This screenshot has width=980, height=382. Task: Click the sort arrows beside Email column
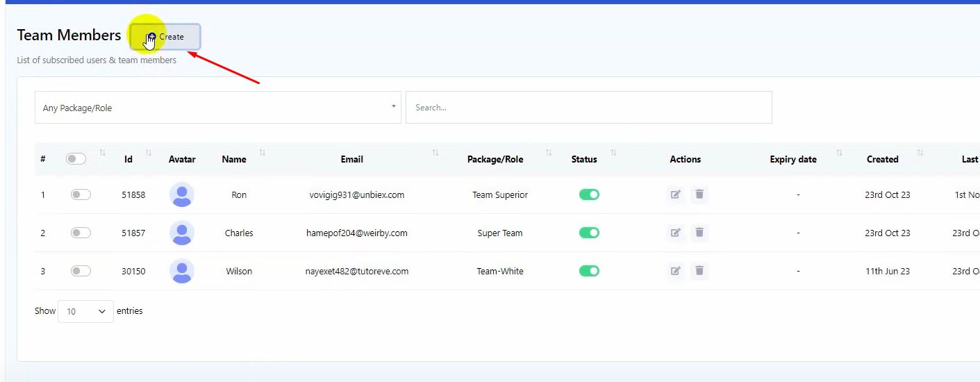tap(435, 153)
